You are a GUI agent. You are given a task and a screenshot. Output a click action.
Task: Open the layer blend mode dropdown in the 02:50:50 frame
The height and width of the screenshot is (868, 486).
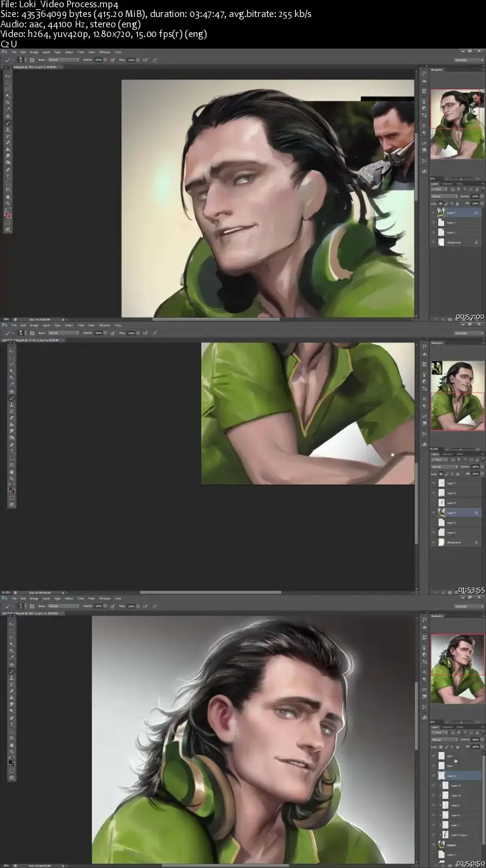(445, 740)
